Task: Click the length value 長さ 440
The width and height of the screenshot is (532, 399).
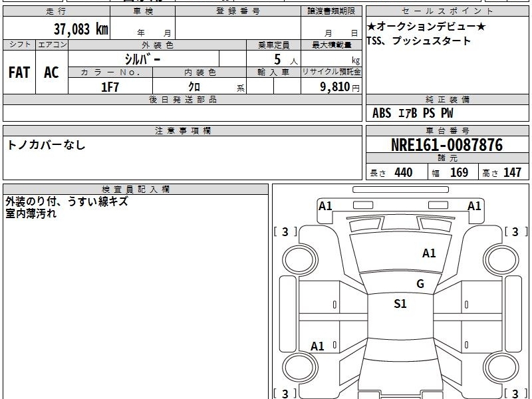Action: coord(391,172)
